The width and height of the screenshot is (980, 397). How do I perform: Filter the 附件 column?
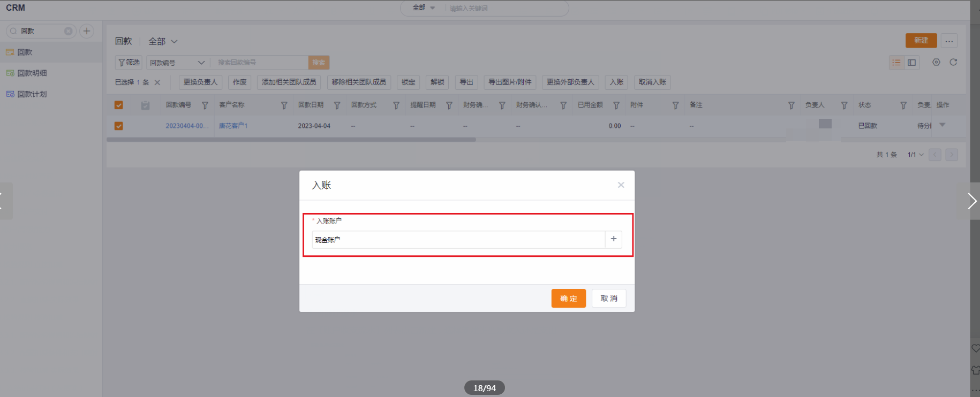point(675,105)
